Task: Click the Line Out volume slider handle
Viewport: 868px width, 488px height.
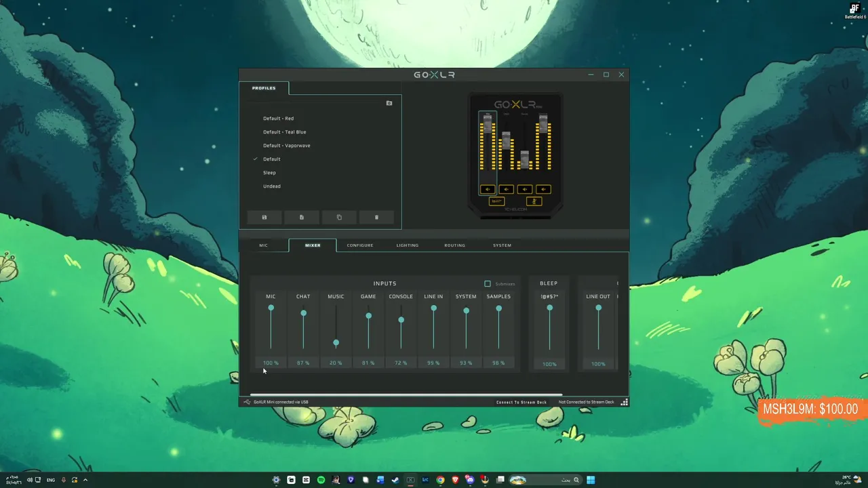Action: [x=598, y=308]
